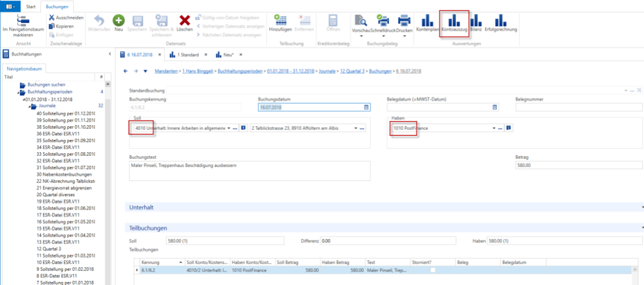Open breadcrumb history dropdown arrow
This screenshot has height=285, width=644.
tap(145, 71)
